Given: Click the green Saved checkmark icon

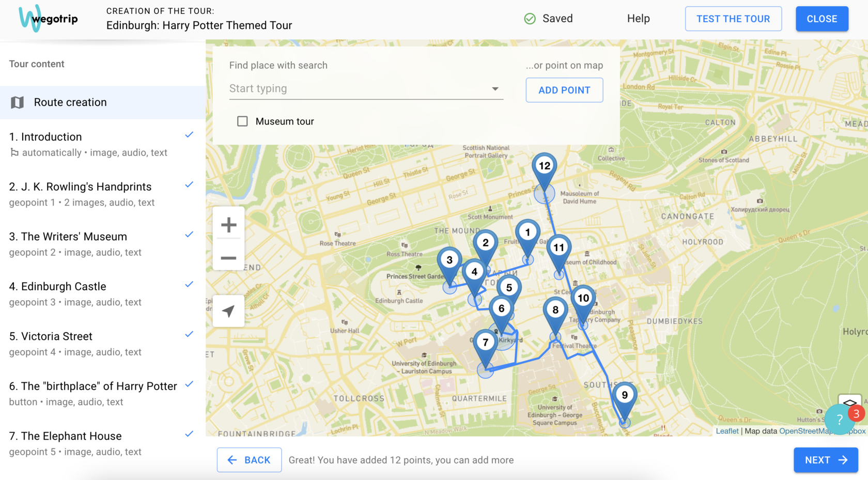Looking at the screenshot, I should 530,19.
